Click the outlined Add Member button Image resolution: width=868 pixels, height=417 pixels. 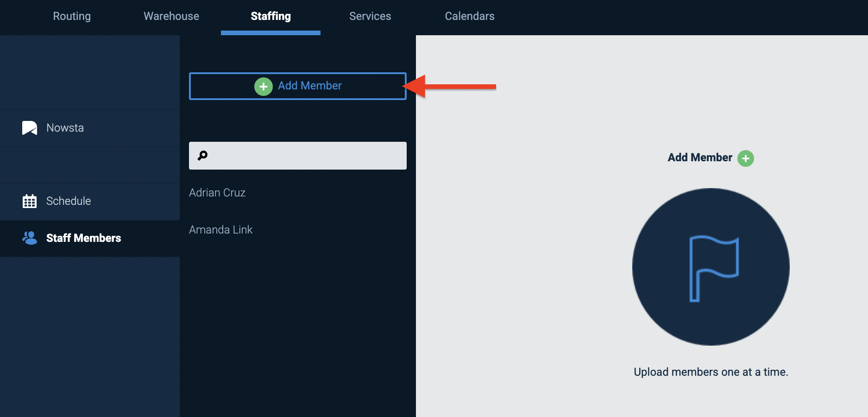(x=298, y=86)
